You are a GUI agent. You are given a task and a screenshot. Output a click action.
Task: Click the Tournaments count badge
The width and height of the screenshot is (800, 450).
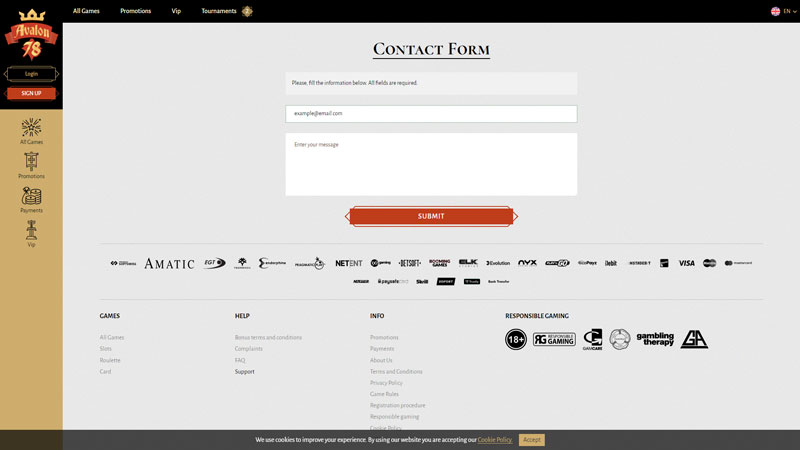point(247,11)
